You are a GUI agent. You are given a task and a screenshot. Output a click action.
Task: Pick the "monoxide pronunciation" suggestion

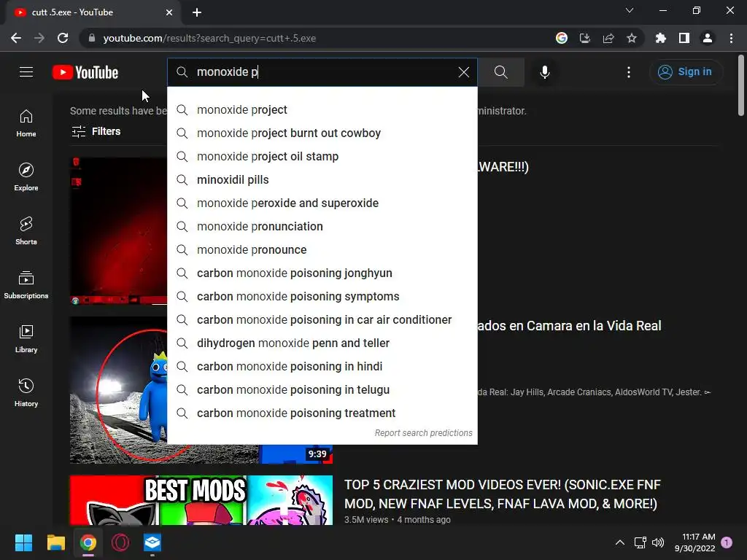pyautogui.click(x=322, y=226)
